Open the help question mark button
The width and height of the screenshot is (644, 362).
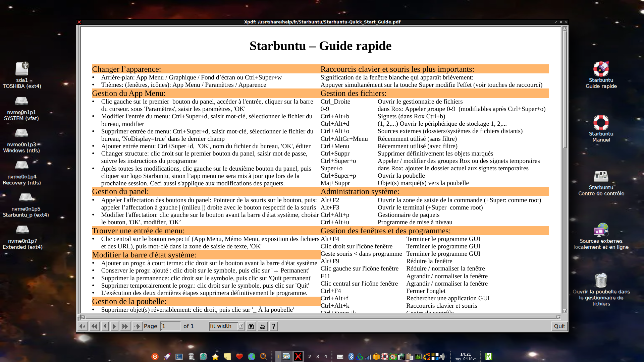[x=274, y=326]
